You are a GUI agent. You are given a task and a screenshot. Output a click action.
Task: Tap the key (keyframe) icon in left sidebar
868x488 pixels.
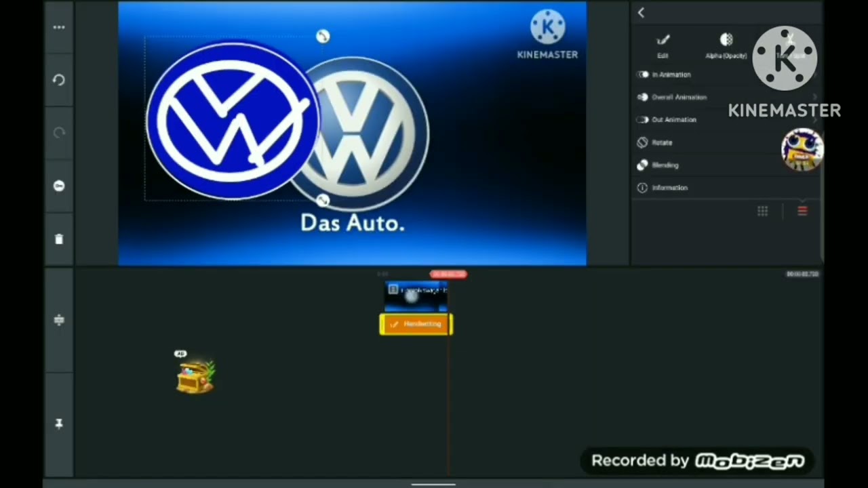coord(59,186)
